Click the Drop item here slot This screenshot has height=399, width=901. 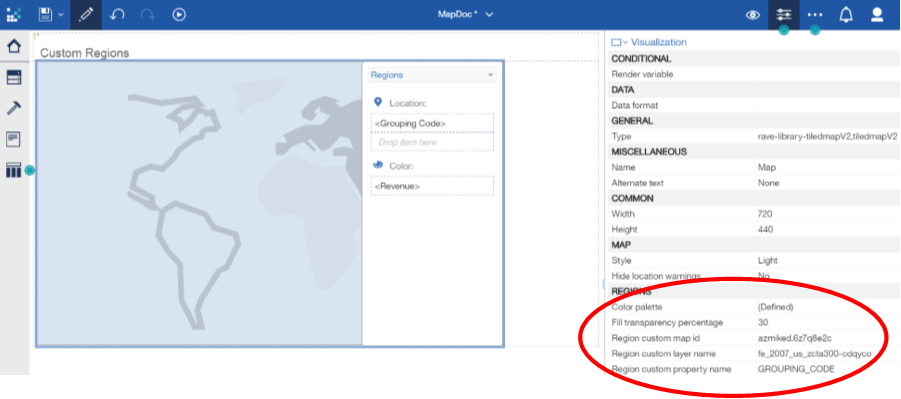click(432, 142)
